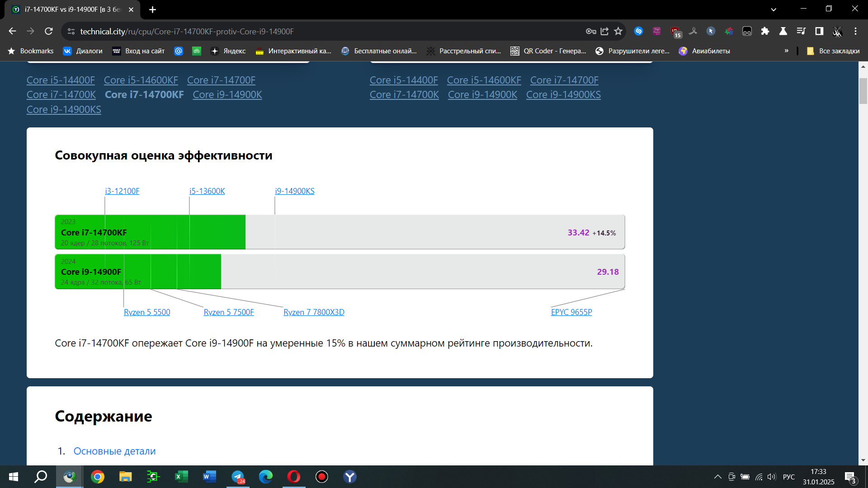The width and height of the screenshot is (868, 488).
Task: Click the address bar URL field
Action: pos(316,31)
